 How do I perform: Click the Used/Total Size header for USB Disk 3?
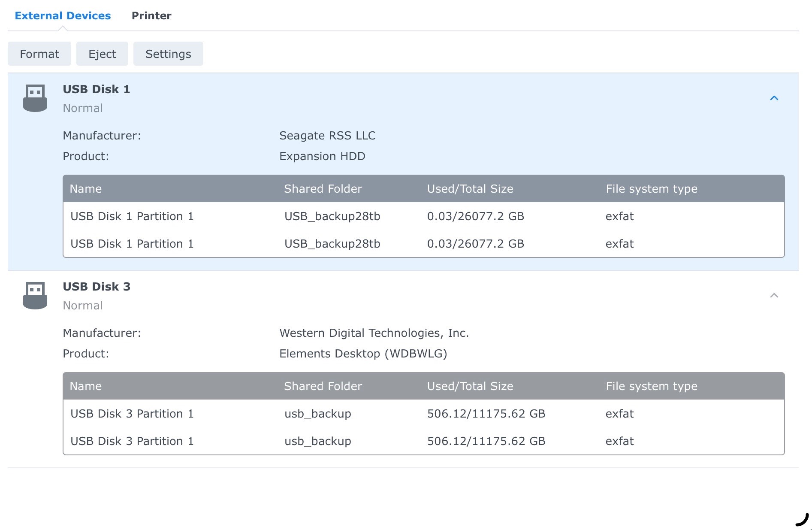pyautogui.click(x=470, y=386)
